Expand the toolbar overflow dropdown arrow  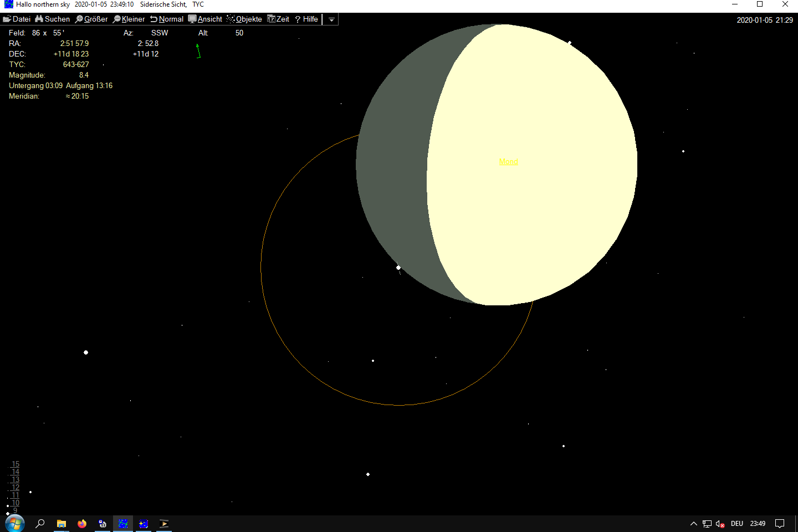(x=331, y=19)
